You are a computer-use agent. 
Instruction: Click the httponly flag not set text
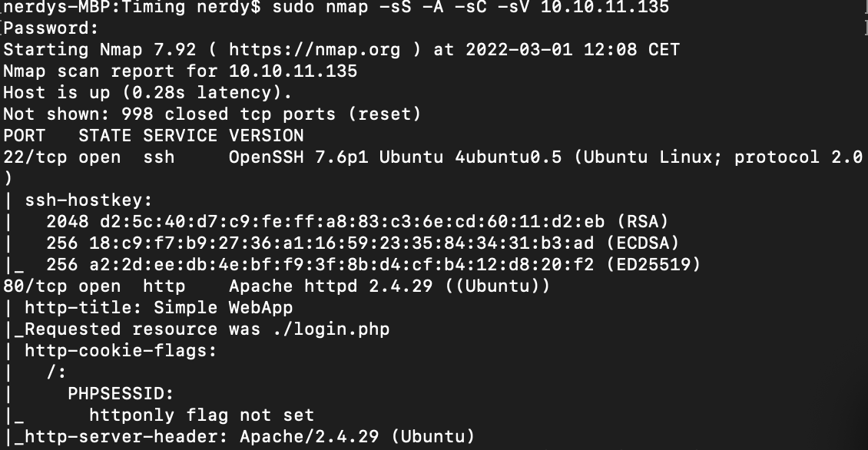[x=201, y=415]
